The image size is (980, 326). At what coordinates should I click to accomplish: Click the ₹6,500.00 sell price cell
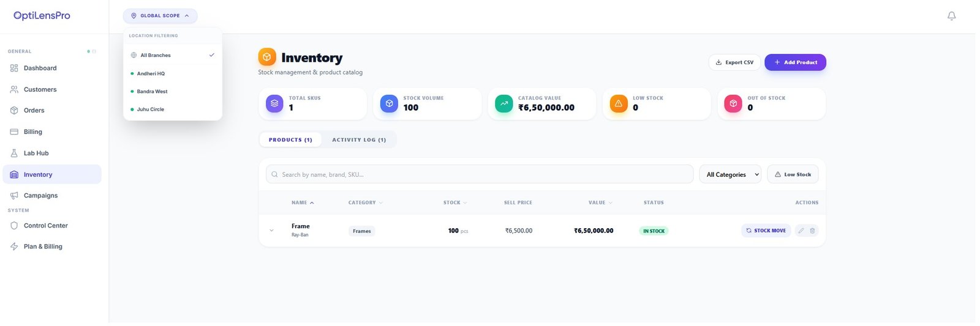pyautogui.click(x=519, y=231)
